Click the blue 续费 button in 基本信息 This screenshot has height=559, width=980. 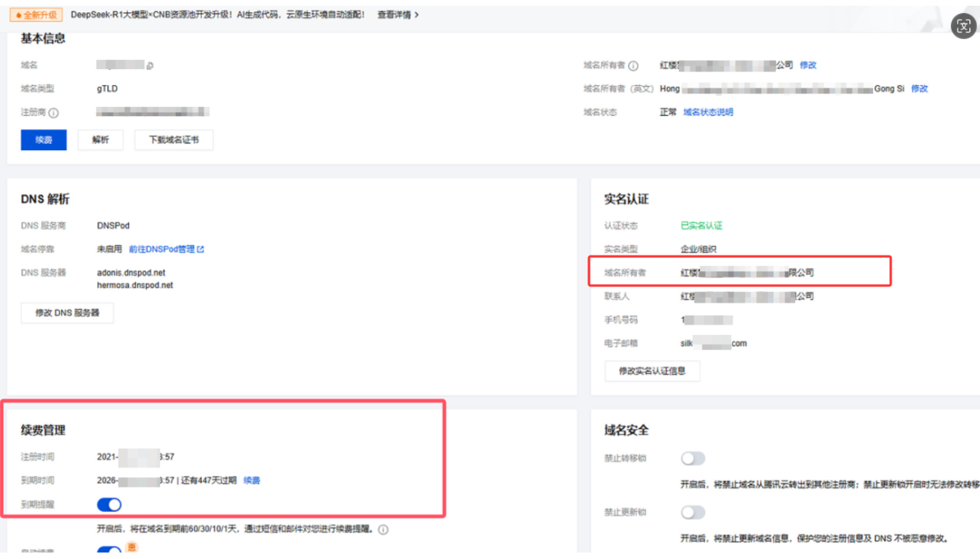point(44,140)
